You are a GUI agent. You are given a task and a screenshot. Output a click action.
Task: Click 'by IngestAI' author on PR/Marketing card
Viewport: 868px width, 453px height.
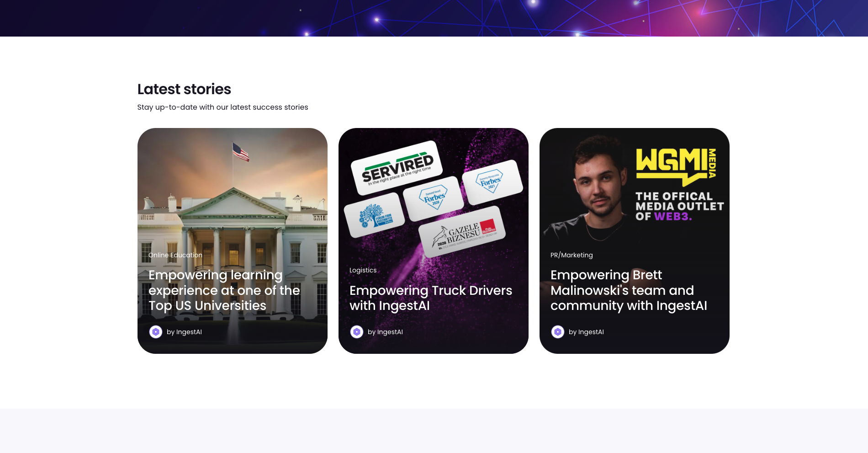(x=586, y=332)
